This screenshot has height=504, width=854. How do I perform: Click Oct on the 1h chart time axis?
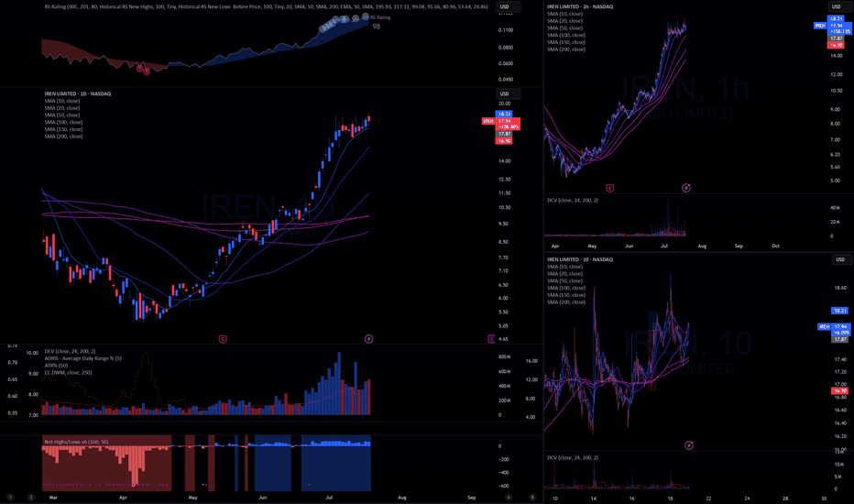775,247
